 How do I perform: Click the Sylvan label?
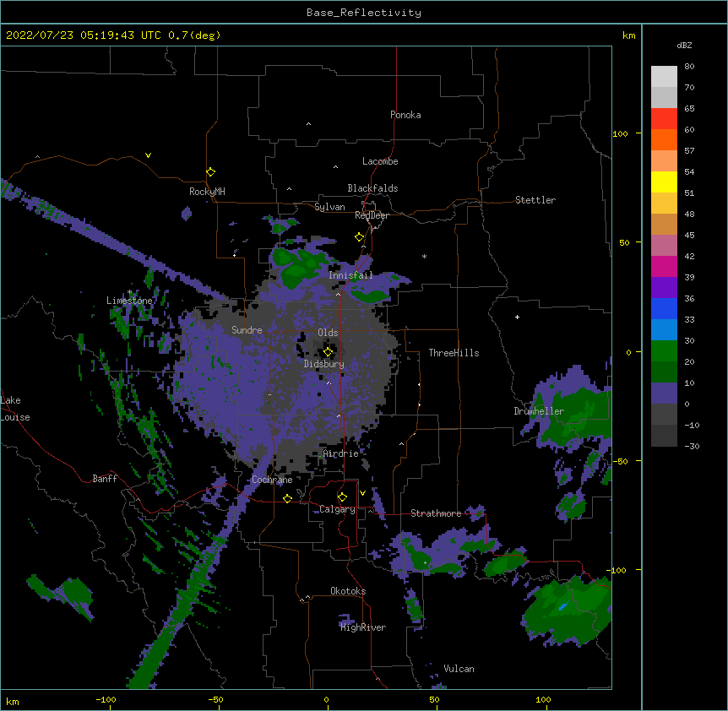tap(329, 207)
